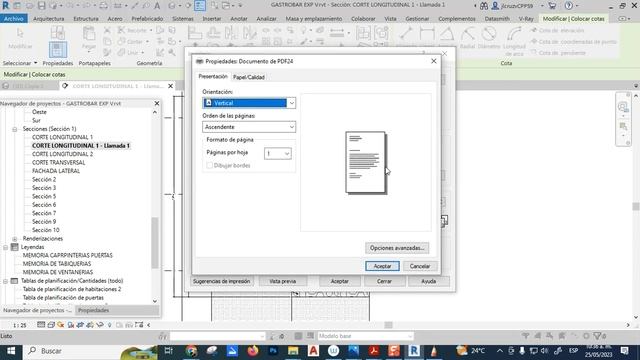Viewport: 640px width, 360px height.
Task: Select the Presentación tab
Action: 213,76
